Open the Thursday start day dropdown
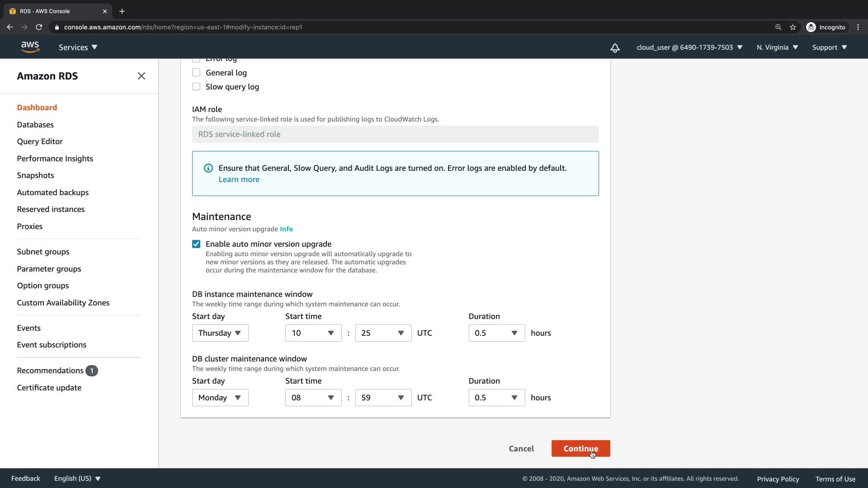 [220, 333]
